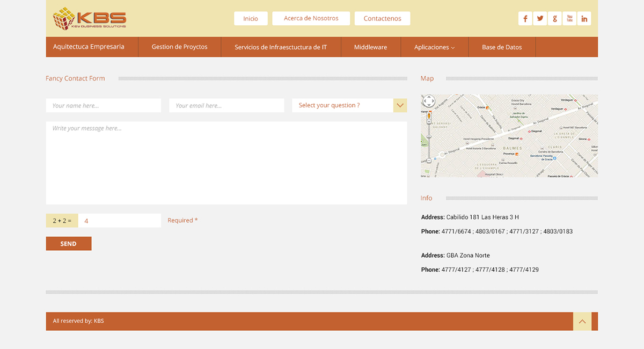Click the KBS logo
The image size is (644, 349).
(x=90, y=19)
